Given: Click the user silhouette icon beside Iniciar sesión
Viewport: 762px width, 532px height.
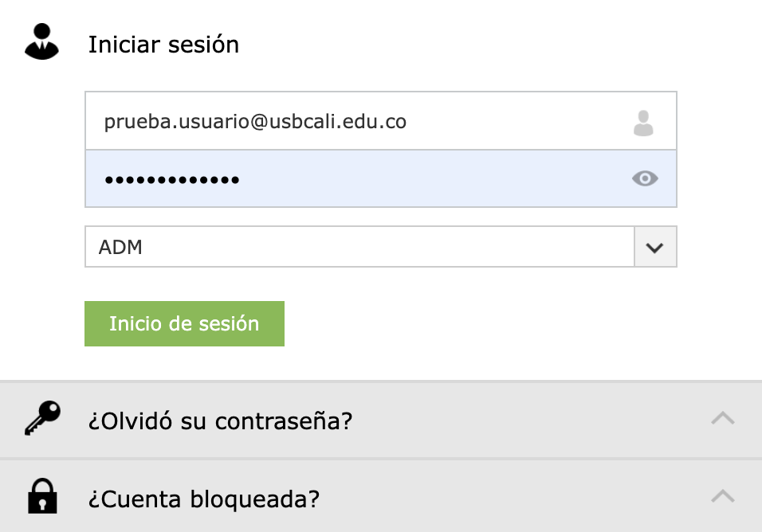Looking at the screenshot, I should click(42, 43).
